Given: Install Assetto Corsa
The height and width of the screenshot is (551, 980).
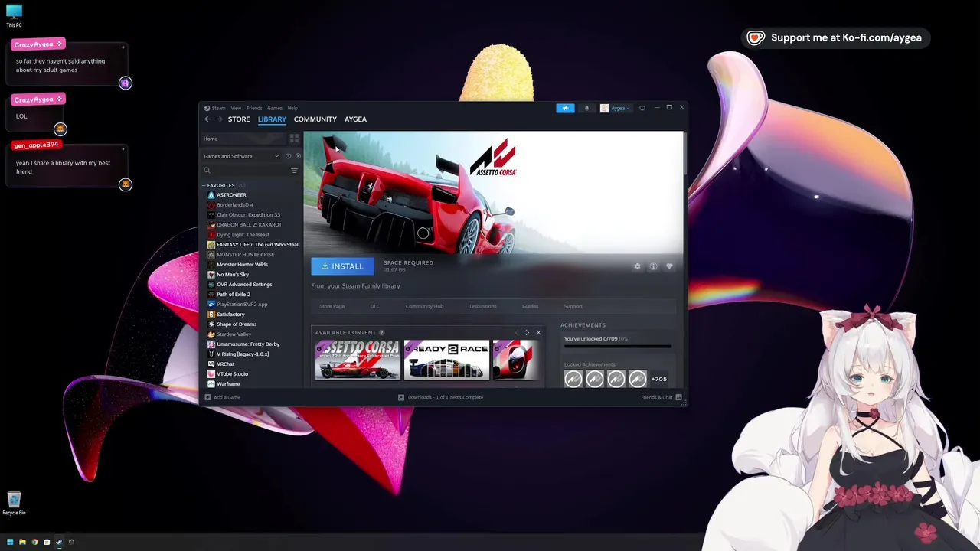Looking at the screenshot, I should (x=342, y=266).
